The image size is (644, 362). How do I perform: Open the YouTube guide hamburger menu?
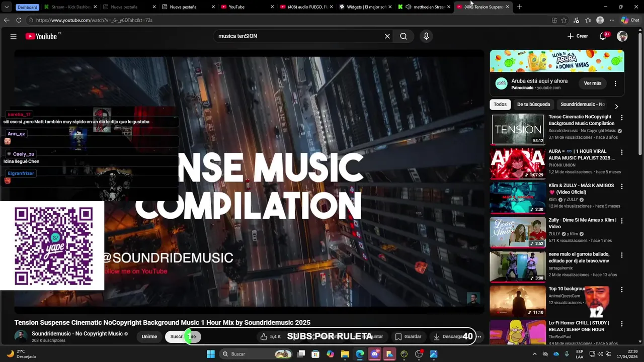(x=14, y=36)
